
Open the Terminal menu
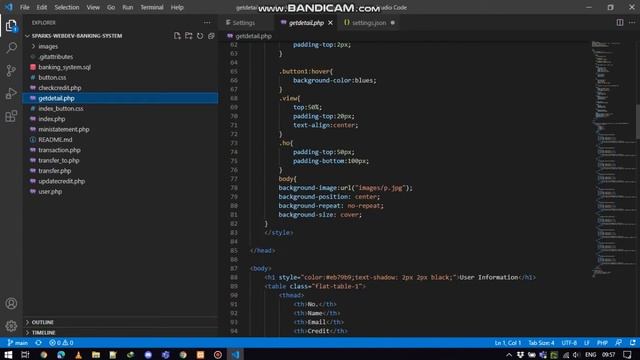pos(152,7)
